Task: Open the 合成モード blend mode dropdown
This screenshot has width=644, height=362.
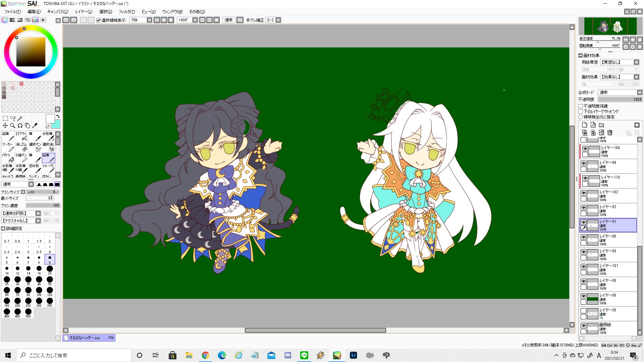Action: coord(639,93)
